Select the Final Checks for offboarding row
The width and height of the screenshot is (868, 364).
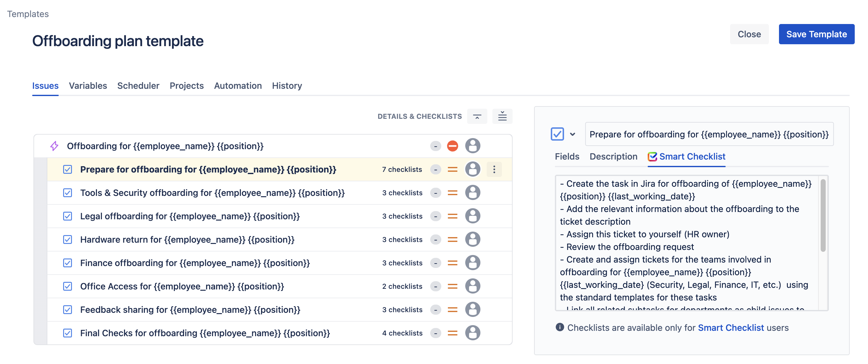pyautogui.click(x=279, y=333)
